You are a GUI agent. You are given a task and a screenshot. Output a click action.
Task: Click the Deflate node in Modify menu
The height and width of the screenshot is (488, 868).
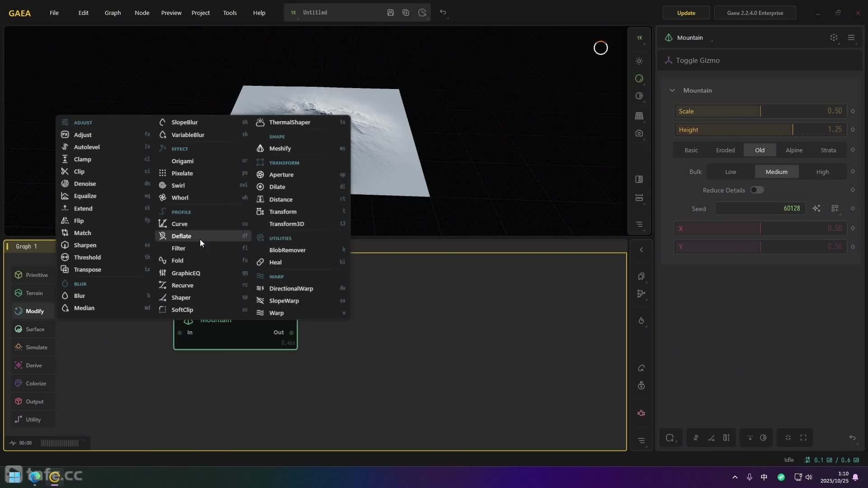pyautogui.click(x=181, y=236)
